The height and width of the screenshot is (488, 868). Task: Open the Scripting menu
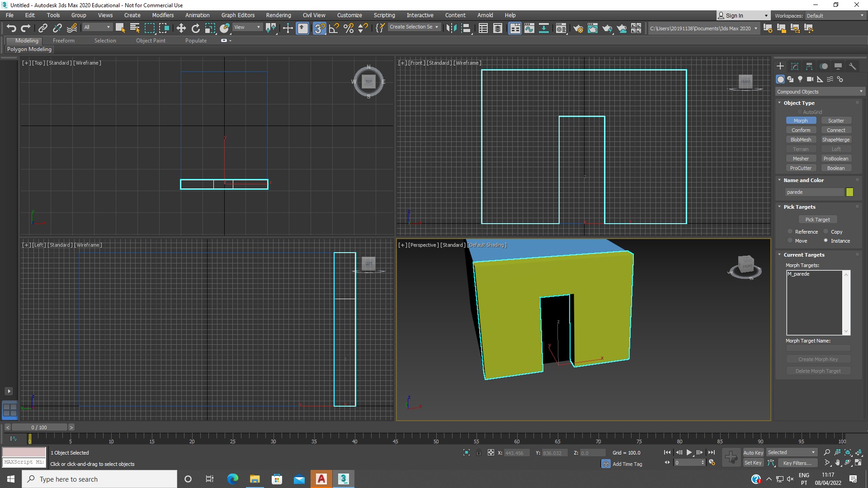pyautogui.click(x=384, y=15)
